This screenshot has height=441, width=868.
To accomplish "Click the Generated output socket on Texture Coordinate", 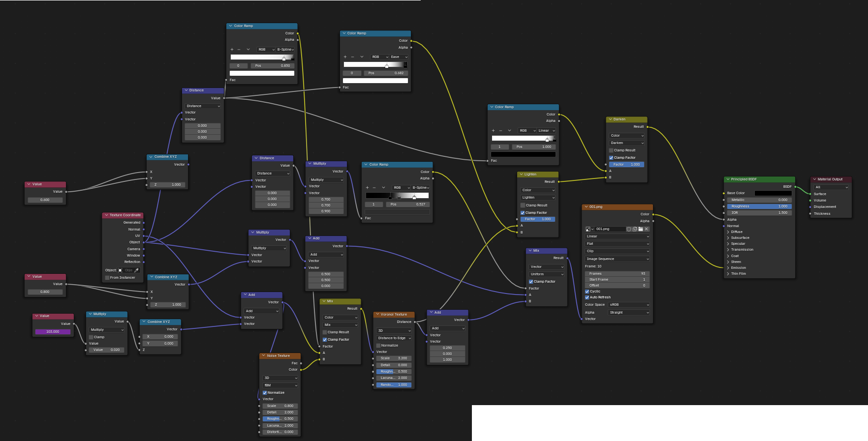I will [144, 223].
